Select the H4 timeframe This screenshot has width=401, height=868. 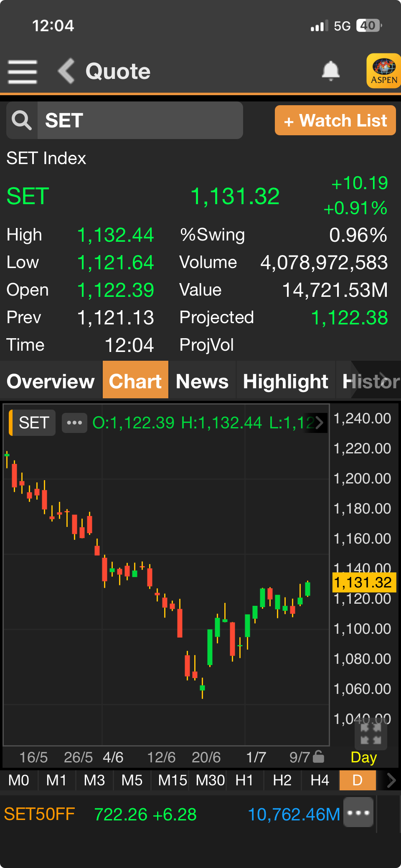320,780
